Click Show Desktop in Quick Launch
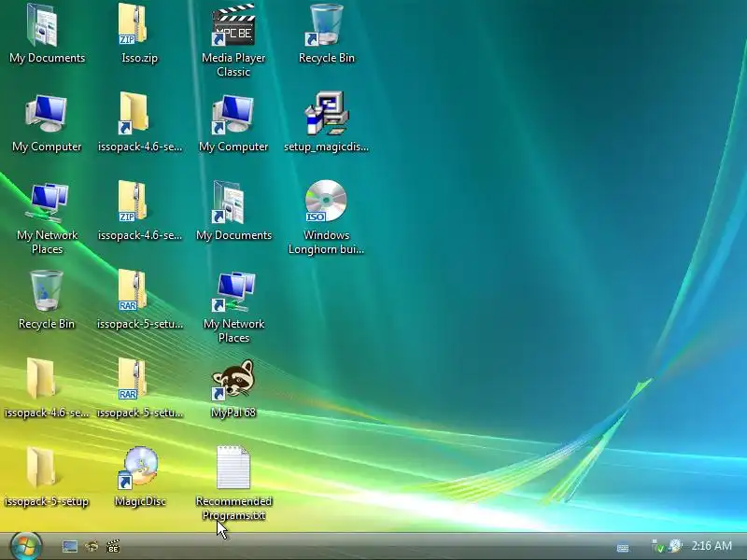This screenshot has width=747, height=560. (70, 546)
